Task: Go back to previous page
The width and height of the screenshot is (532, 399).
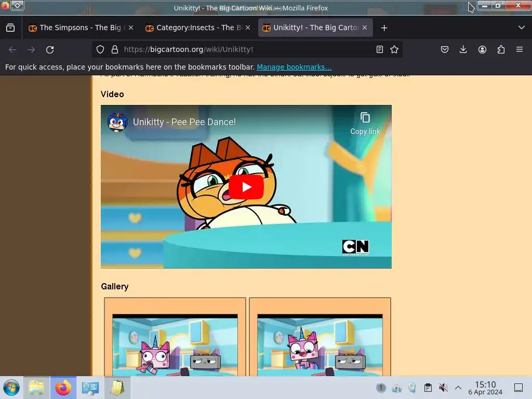Action: coord(12,49)
